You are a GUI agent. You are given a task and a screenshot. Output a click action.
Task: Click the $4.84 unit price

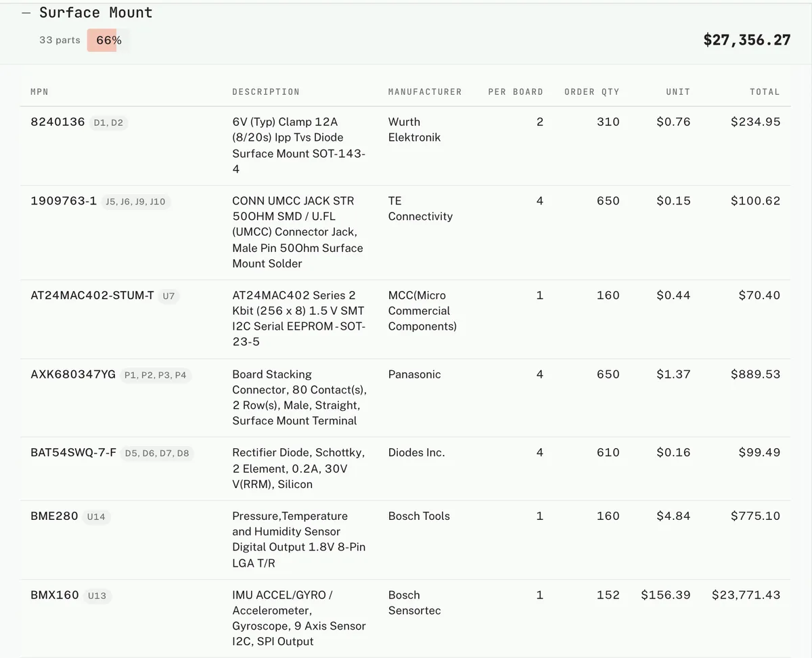pyautogui.click(x=673, y=516)
